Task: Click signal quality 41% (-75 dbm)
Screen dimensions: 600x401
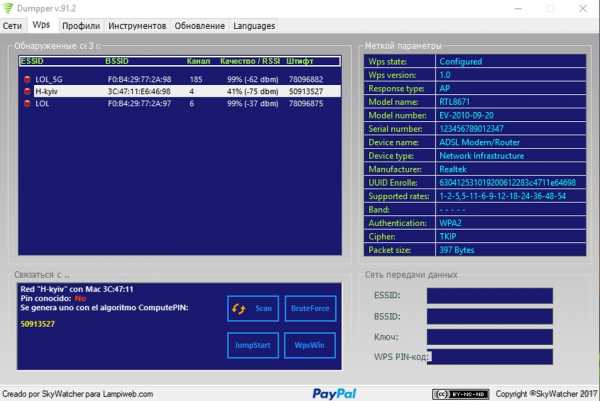Action: (x=253, y=91)
